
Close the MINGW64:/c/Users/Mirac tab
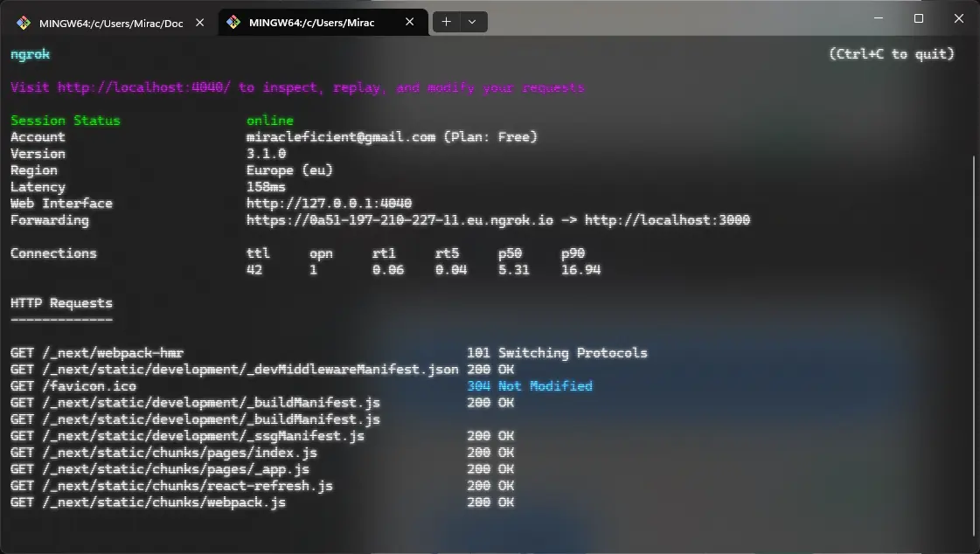(409, 22)
